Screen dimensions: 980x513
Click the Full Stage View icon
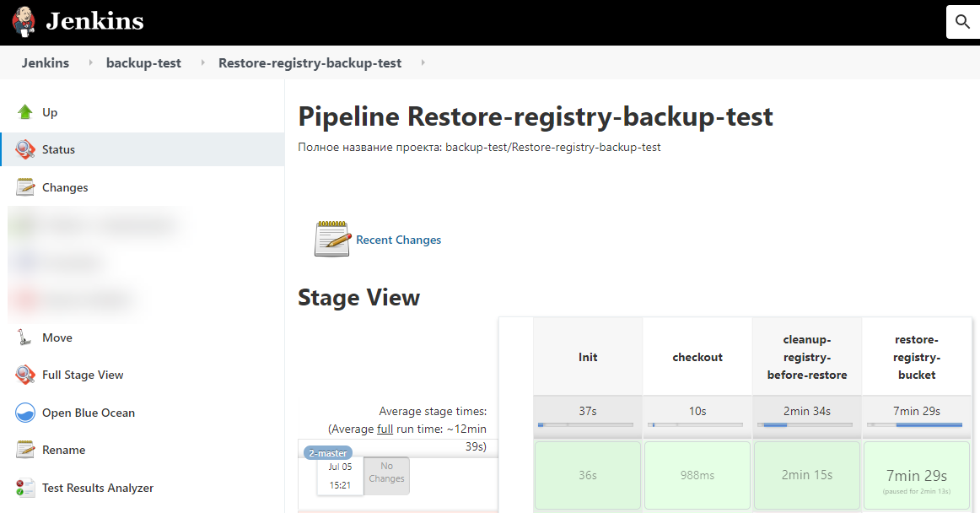(25, 375)
